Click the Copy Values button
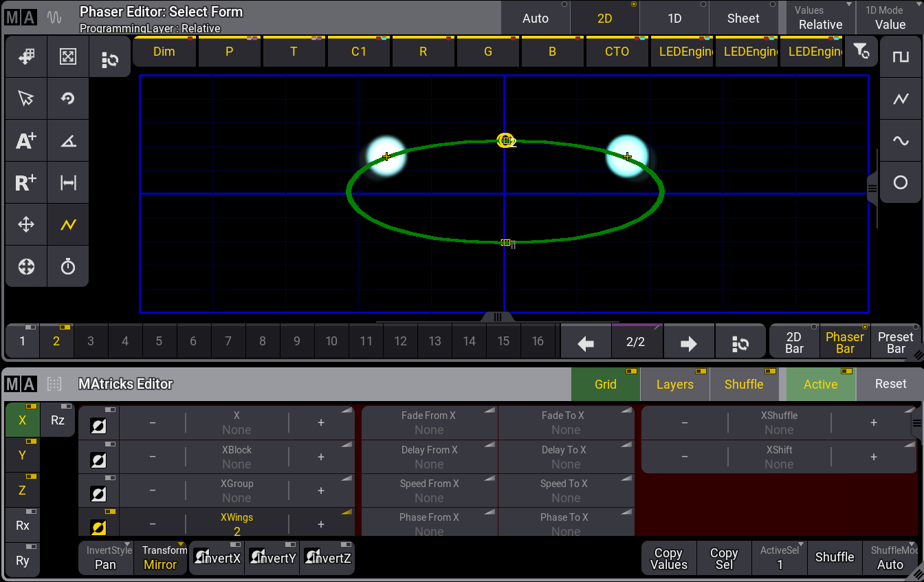 (668, 558)
